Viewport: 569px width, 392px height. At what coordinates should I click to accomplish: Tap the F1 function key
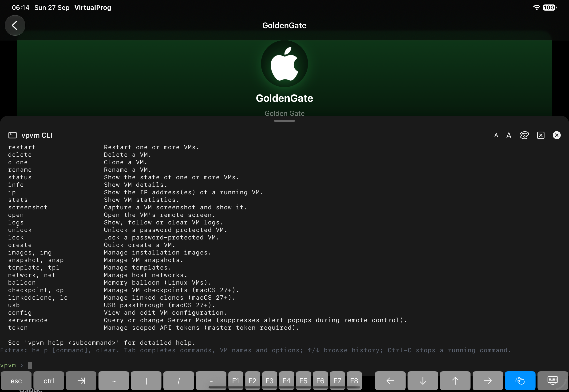[236, 381]
